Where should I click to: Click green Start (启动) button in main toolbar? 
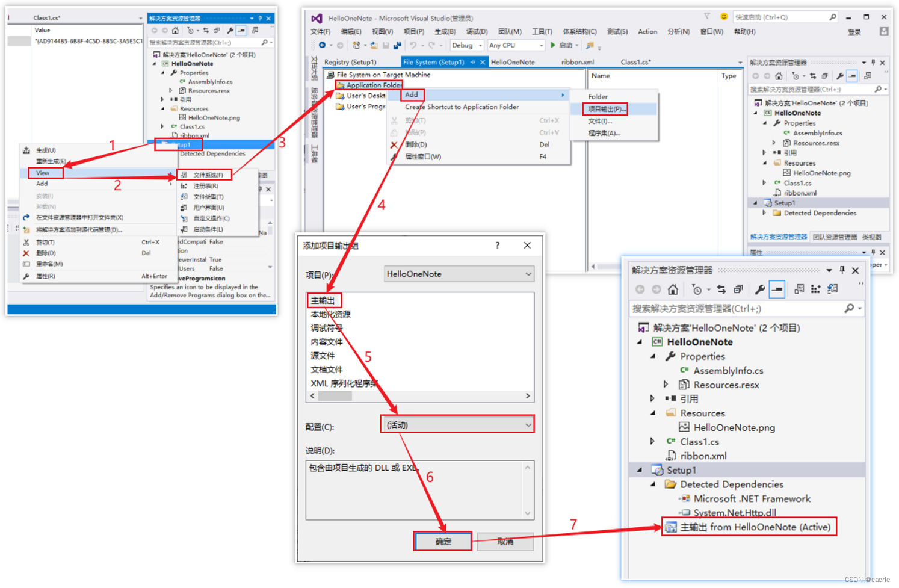tap(562, 45)
